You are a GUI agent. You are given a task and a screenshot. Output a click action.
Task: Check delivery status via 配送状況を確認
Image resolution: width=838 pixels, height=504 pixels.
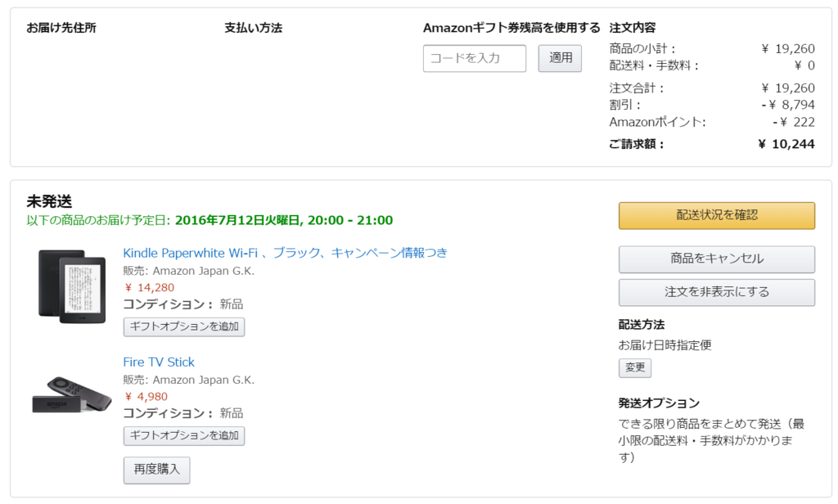(717, 215)
